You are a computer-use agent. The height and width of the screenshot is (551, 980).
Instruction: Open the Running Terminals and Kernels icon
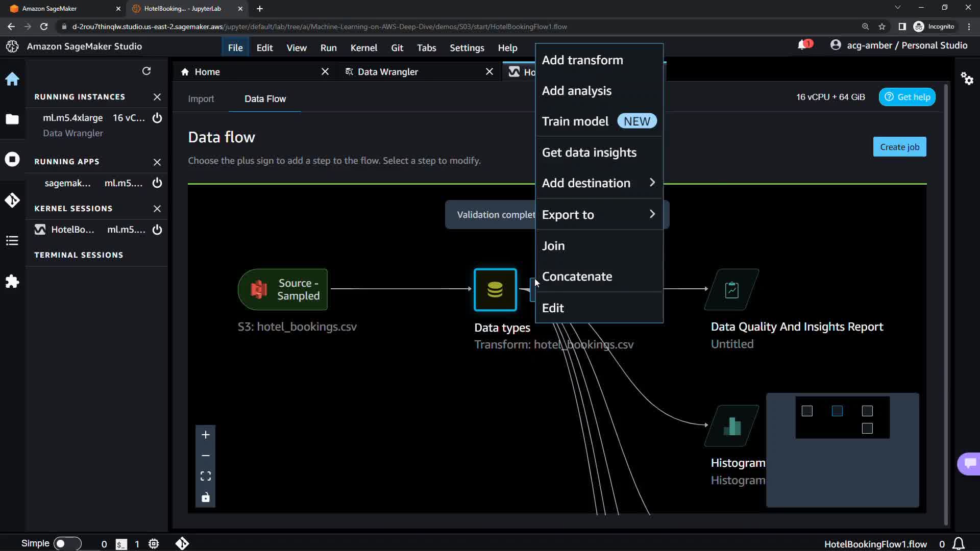tap(12, 159)
